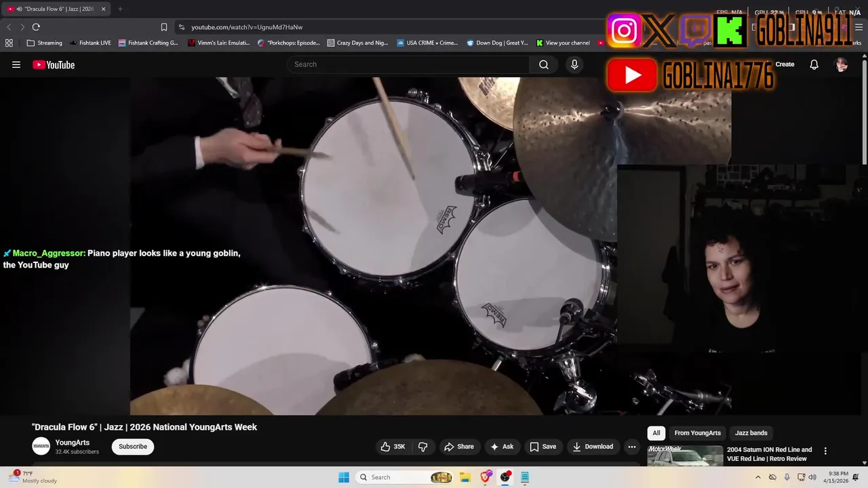Go back in the browser
This screenshot has width=868, height=488.
(9, 27)
